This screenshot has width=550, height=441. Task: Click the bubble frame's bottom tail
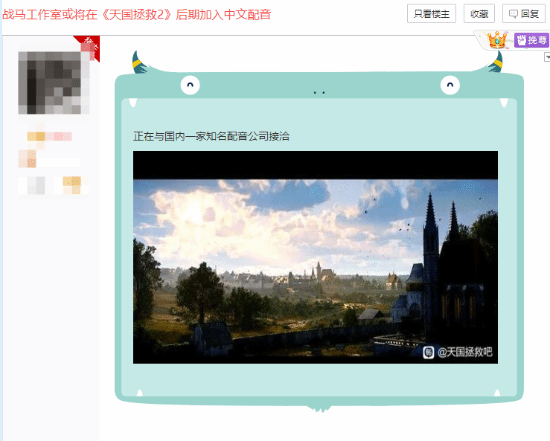click(x=319, y=409)
